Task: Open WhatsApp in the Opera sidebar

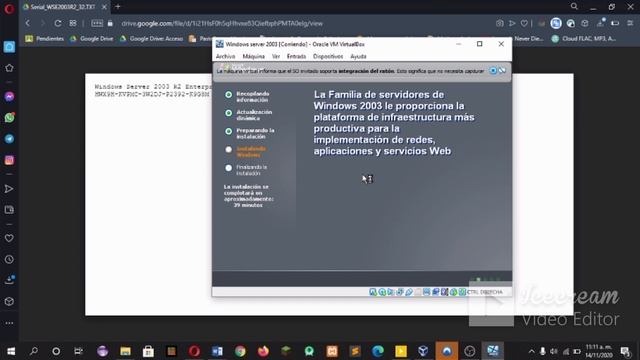Action: (9, 118)
